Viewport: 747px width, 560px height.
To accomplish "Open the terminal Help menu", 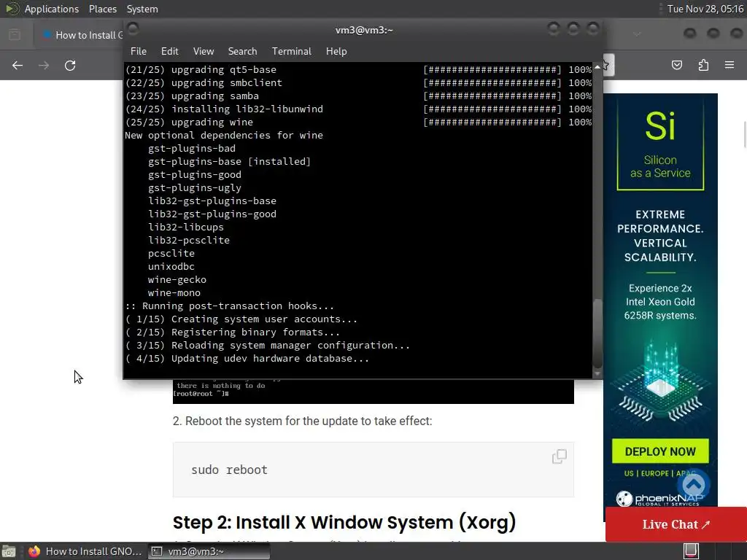I will tap(336, 51).
